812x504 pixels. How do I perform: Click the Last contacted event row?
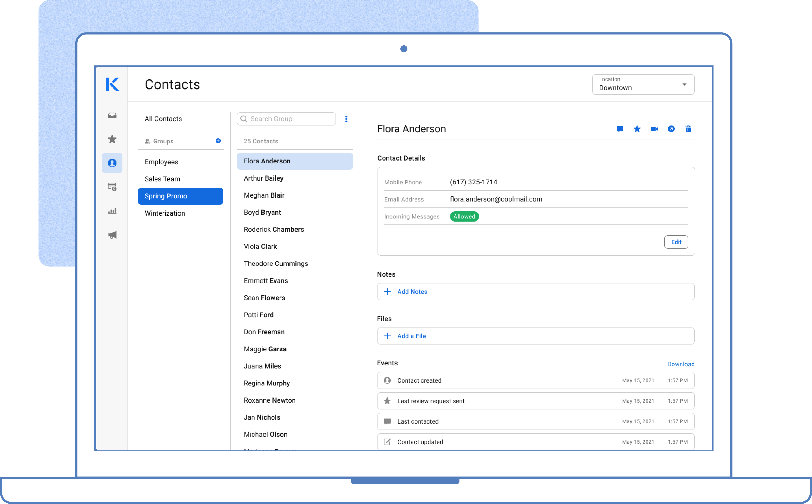point(536,422)
